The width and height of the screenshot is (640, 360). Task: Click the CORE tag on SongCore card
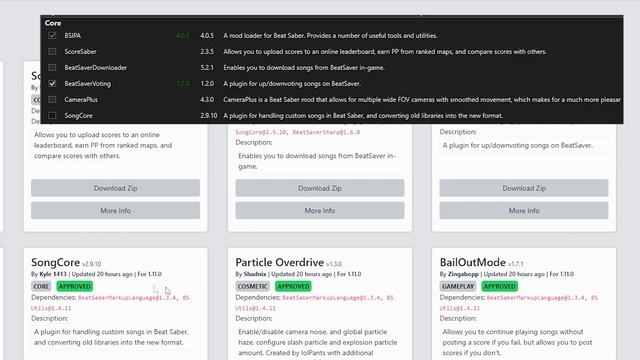[41, 287]
